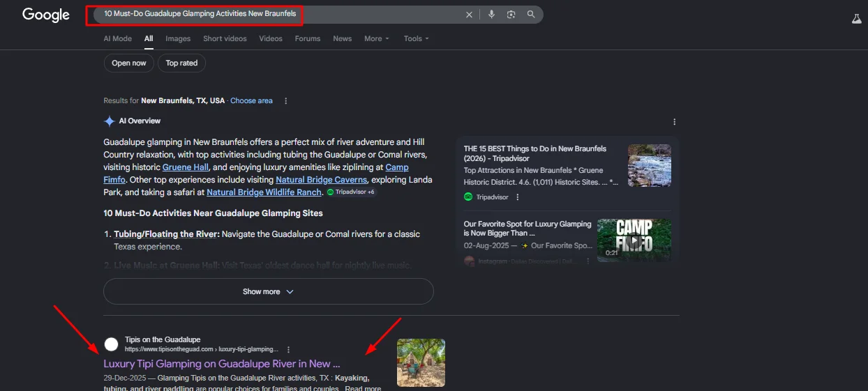This screenshot has height=391, width=868.
Task: Toggle the Top rated filter chip
Action: click(x=181, y=63)
